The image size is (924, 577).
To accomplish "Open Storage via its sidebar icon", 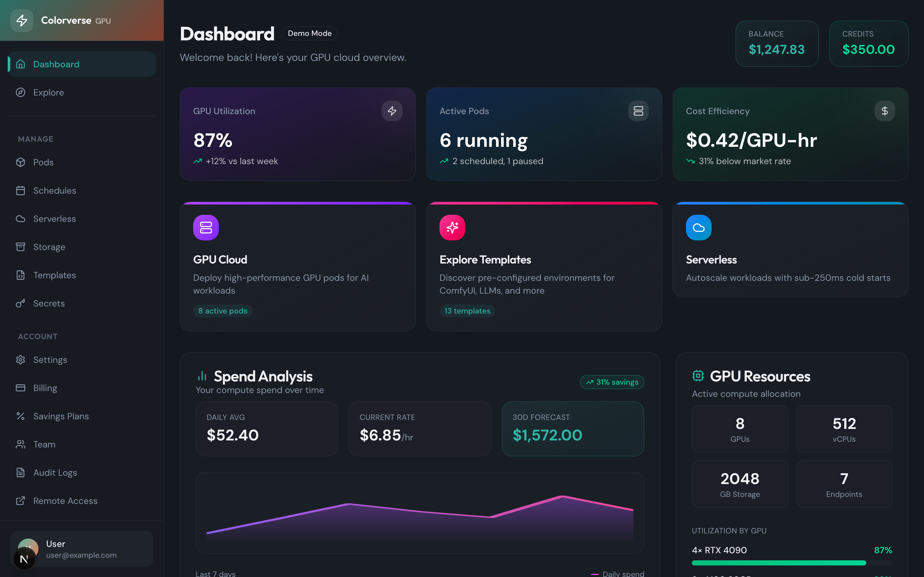I will pos(21,247).
